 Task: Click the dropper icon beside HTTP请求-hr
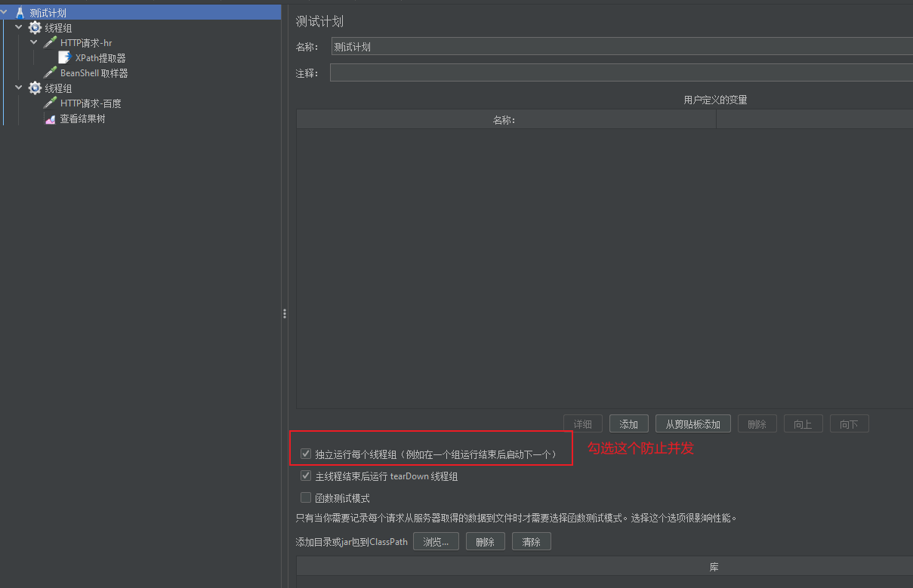point(51,43)
